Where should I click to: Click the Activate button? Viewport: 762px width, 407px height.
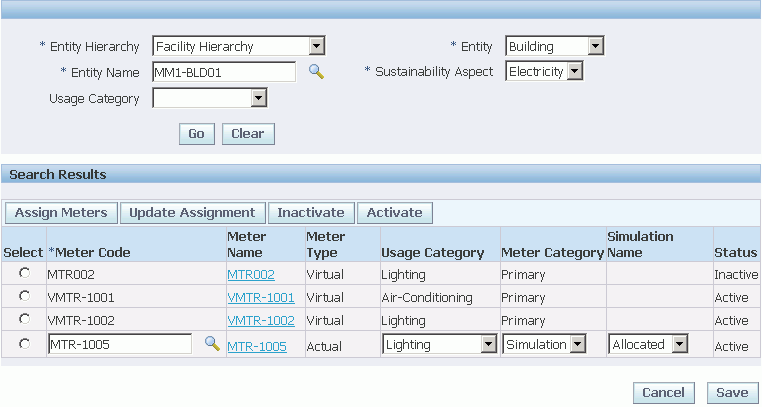click(395, 213)
